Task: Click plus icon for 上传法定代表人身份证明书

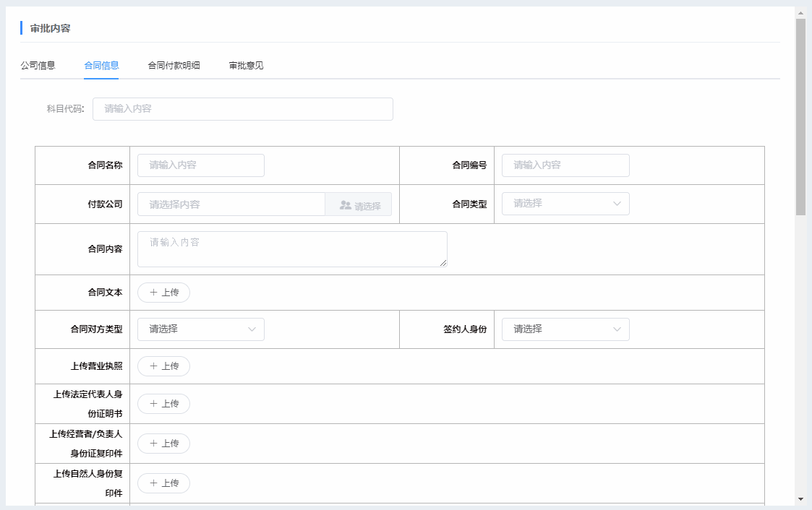Action: click(x=153, y=404)
